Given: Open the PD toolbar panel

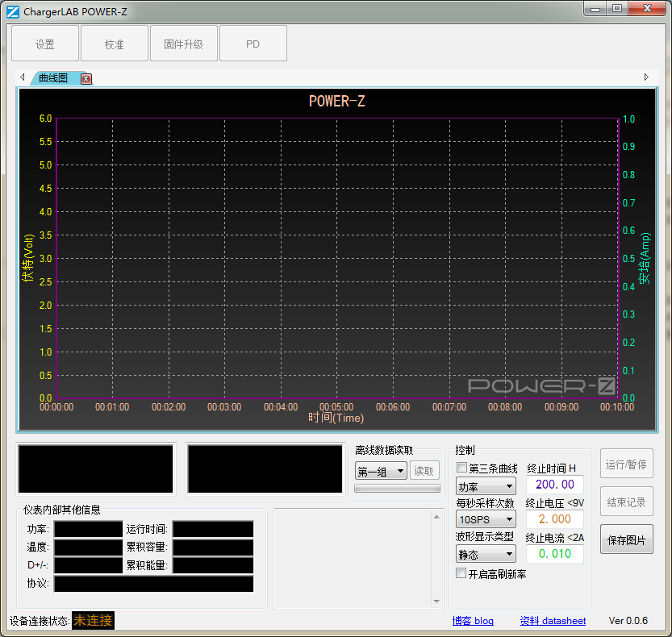Looking at the screenshot, I should (x=253, y=43).
